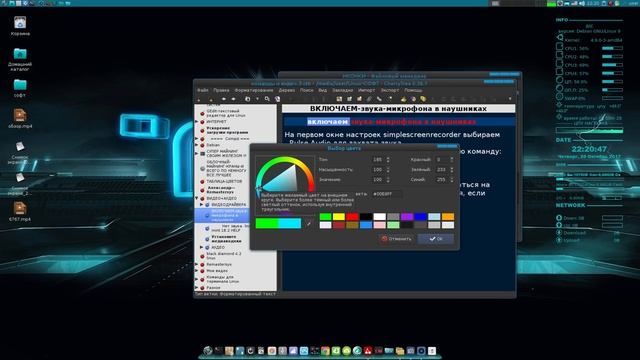Open the Экспорт menu
Viewport: 640px width, 360px height.
tap(390, 90)
